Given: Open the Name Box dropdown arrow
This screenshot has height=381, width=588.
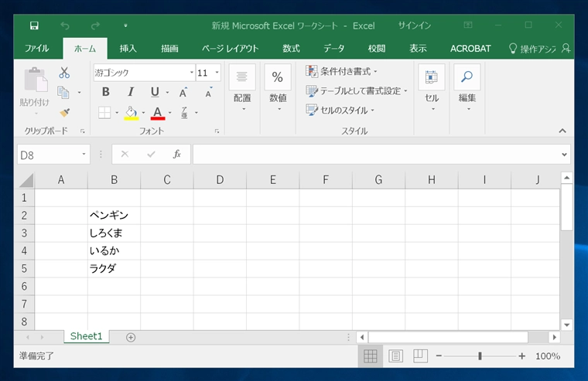Looking at the screenshot, I should point(84,155).
